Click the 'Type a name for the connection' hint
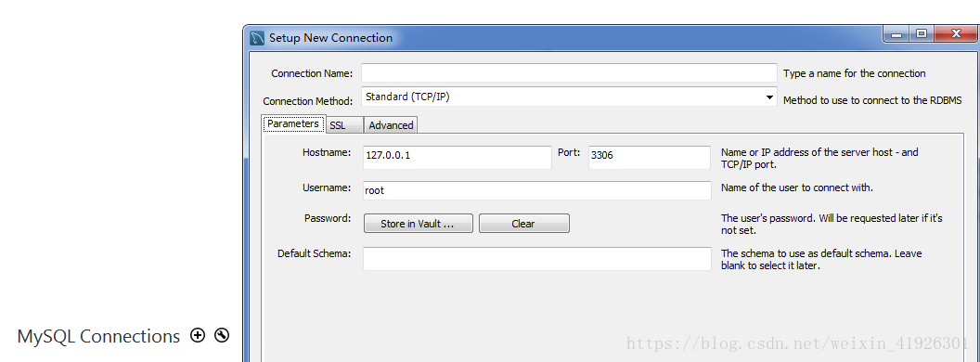980x362 pixels. (x=855, y=73)
